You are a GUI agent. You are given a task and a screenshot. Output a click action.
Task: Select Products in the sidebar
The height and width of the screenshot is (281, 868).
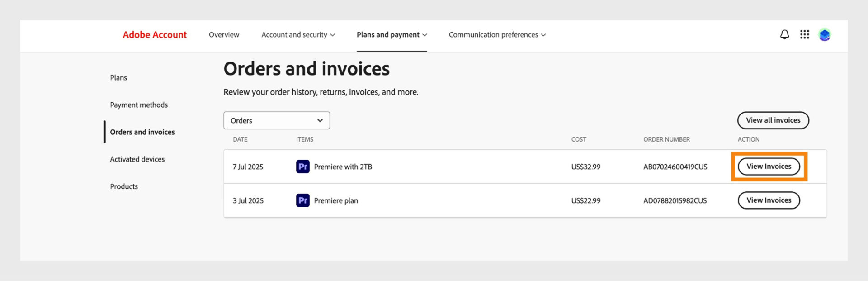point(124,186)
